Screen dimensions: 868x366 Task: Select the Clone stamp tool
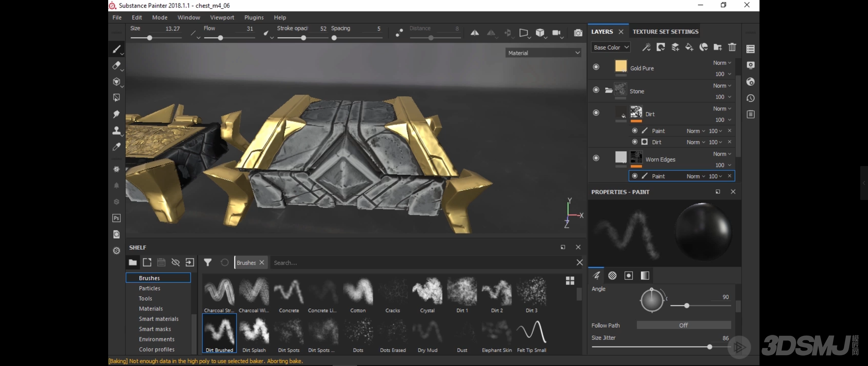[116, 130]
